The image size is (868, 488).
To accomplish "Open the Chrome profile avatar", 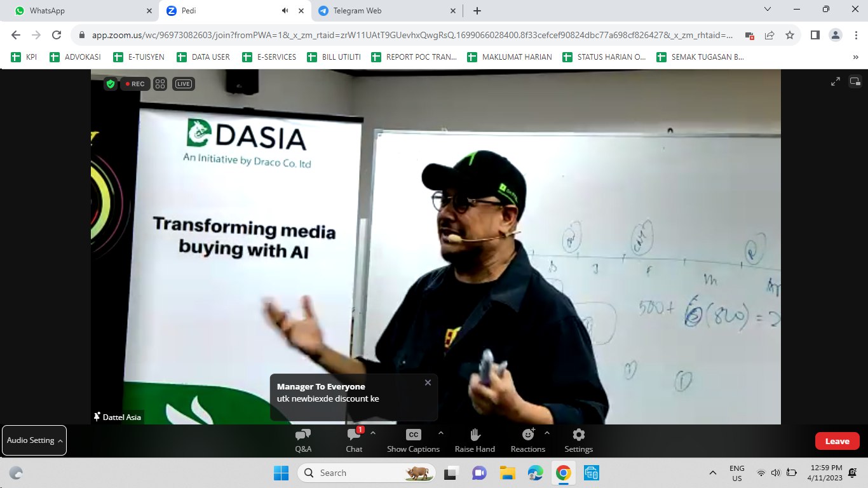I will [x=836, y=35].
